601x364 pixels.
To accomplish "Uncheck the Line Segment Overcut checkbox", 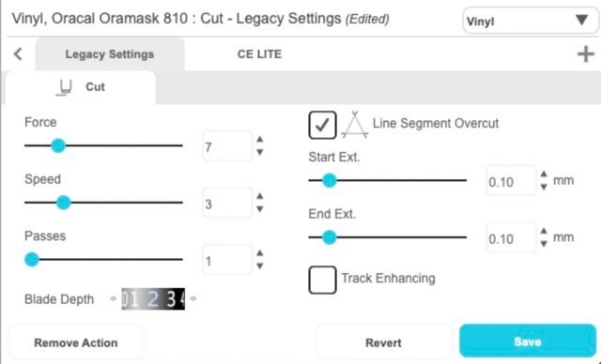I will pyautogui.click(x=322, y=125).
